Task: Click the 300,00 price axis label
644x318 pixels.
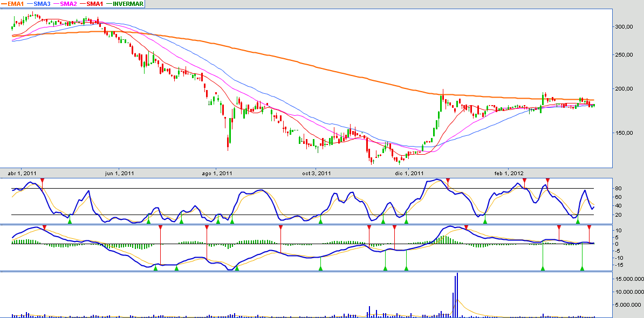Action: (x=624, y=26)
